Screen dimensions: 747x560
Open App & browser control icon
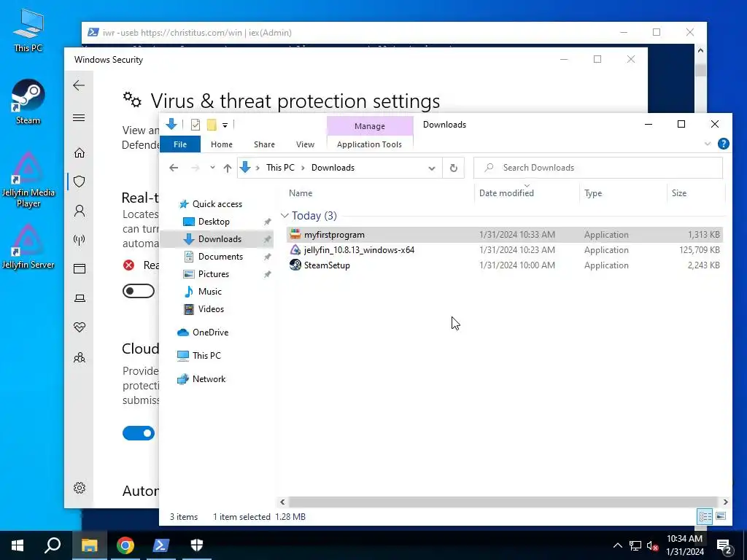click(80, 269)
